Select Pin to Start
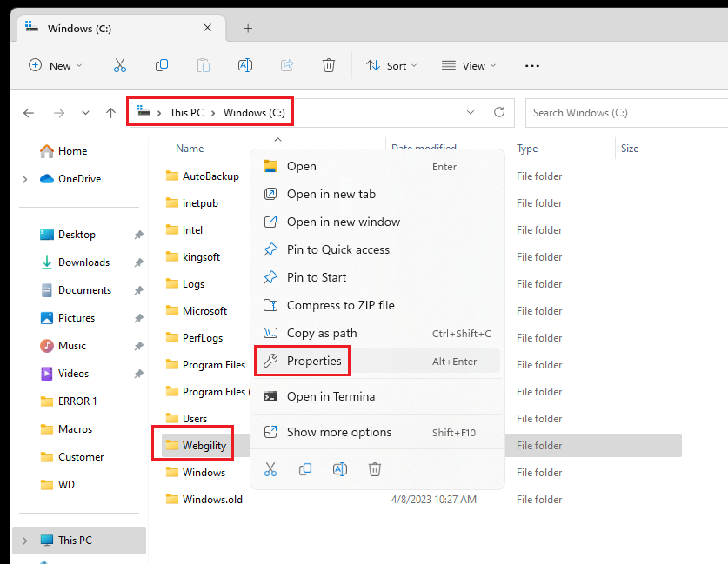This screenshot has height=564, width=728. click(377, 277)
